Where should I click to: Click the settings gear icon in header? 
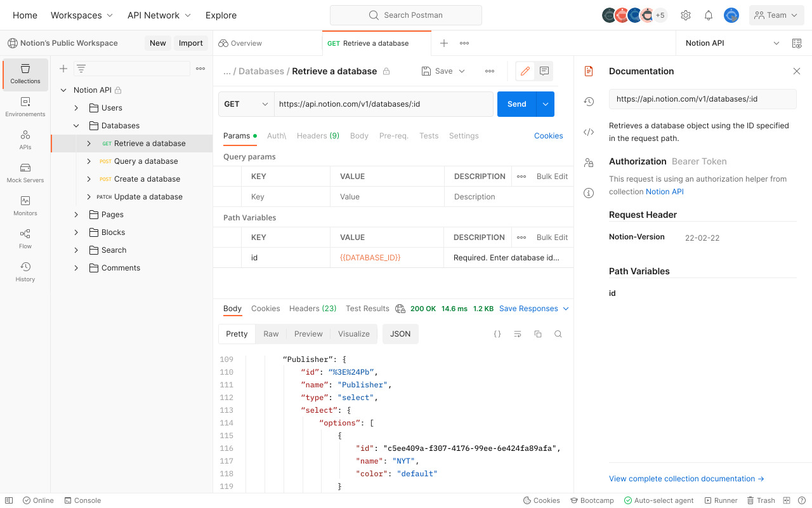pos(686,15)
